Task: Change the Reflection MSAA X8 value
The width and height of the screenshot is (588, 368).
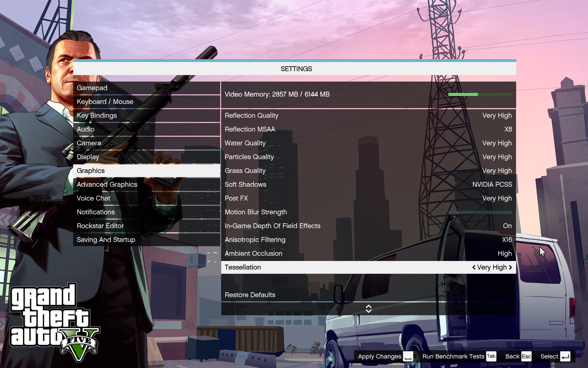Action: (508, 129)
